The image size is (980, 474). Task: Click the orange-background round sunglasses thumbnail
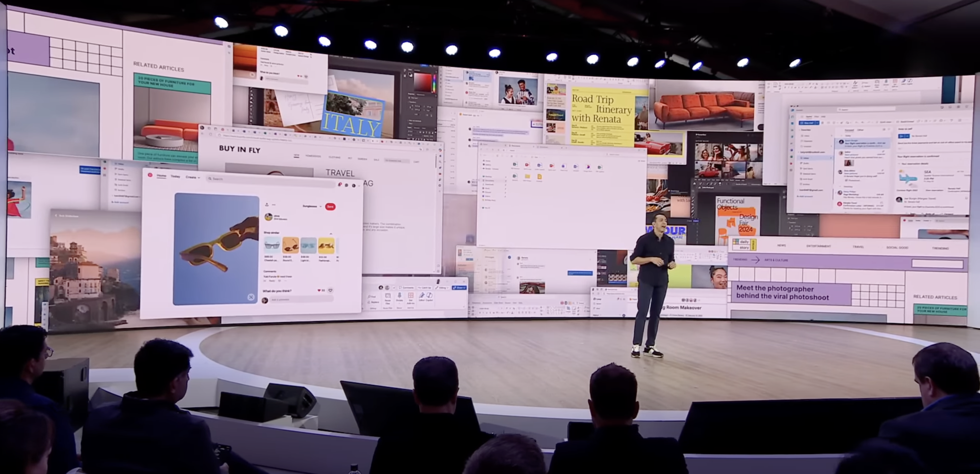(291, 246)
